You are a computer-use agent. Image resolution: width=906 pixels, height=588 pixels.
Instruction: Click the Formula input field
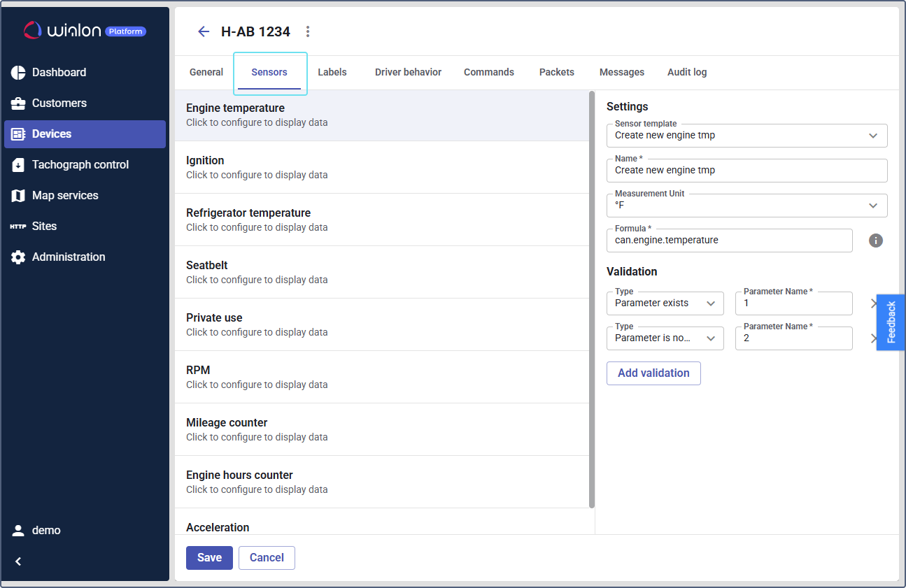729,241
